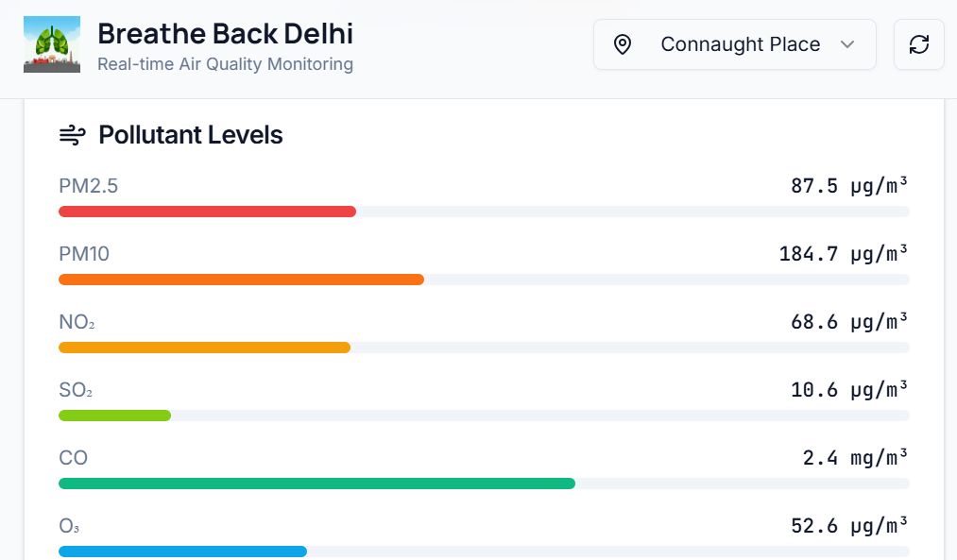Viewport: 957px width, 560px height.
Task: Click the Breathe Back Delhi lungs logo
Action: 52,44
